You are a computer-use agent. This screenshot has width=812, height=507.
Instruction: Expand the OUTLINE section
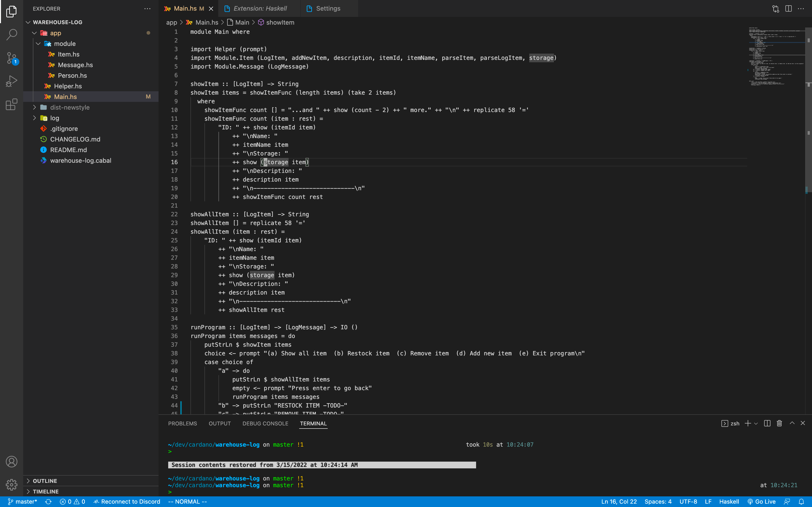45,480
